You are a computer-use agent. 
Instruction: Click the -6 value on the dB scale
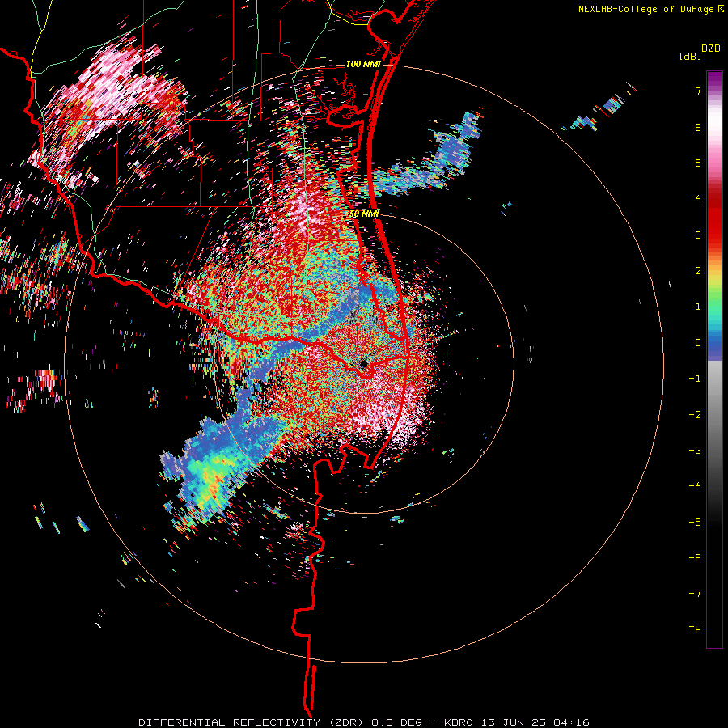(x=695, y=558)
